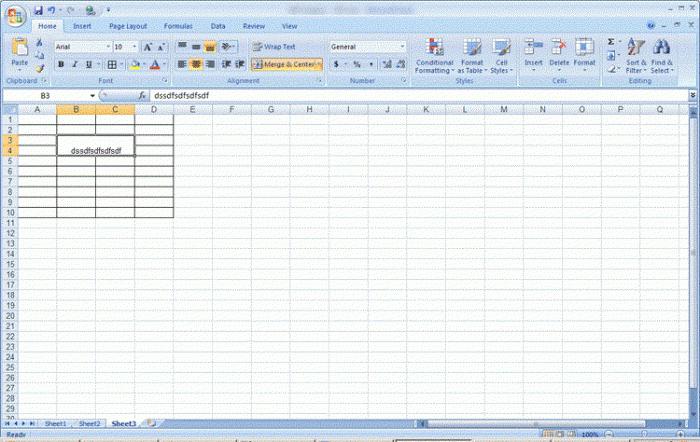This screenshot has width=700, height=442.
Task: Apply the percent style
Action: point(357,65)
